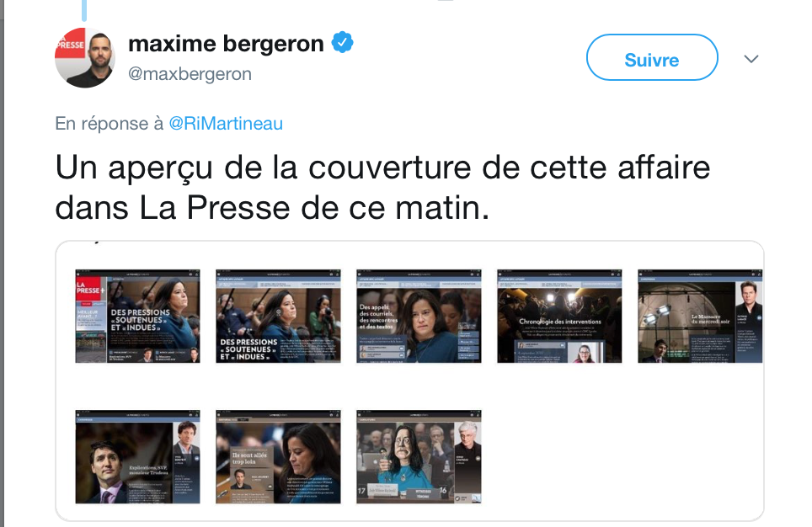Click the blue reply thread line
Image resolution: width=812 pixels, height=527 pixels.
coord(84,10)
